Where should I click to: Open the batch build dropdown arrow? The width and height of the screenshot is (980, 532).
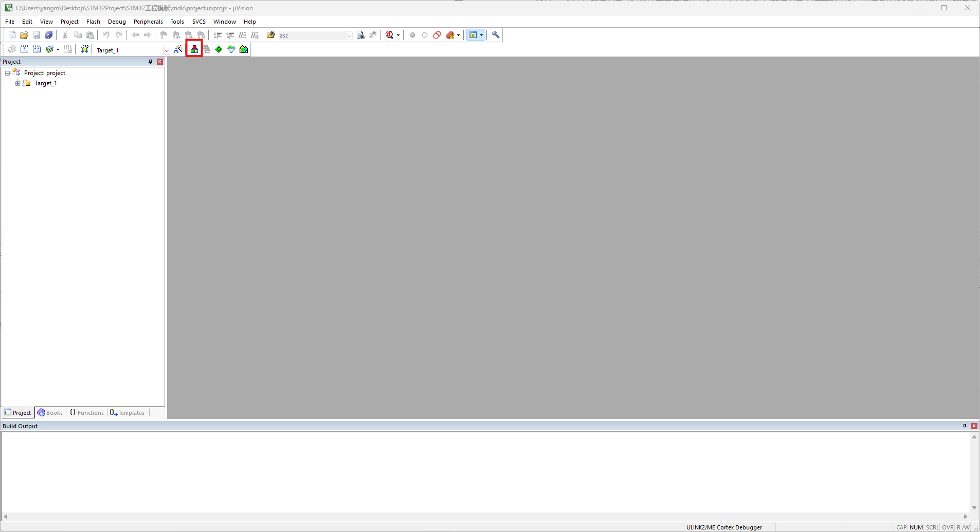(58, 50)
